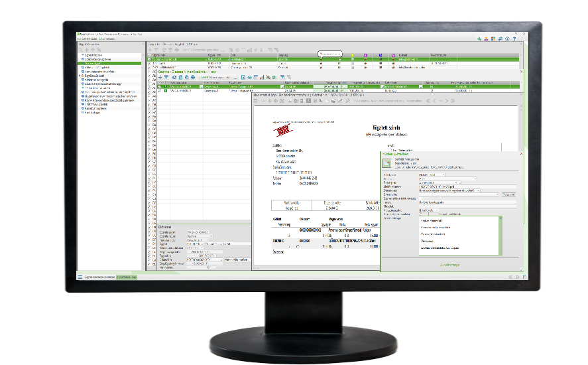Click the email message body text area
The height and width of the screenshot is (365, 588).
(x=459, y=234)
